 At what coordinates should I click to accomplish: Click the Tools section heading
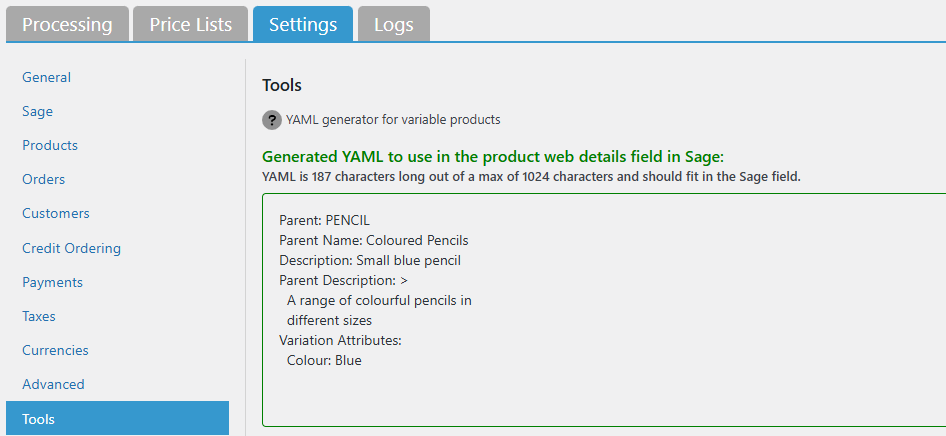(282, 85)
